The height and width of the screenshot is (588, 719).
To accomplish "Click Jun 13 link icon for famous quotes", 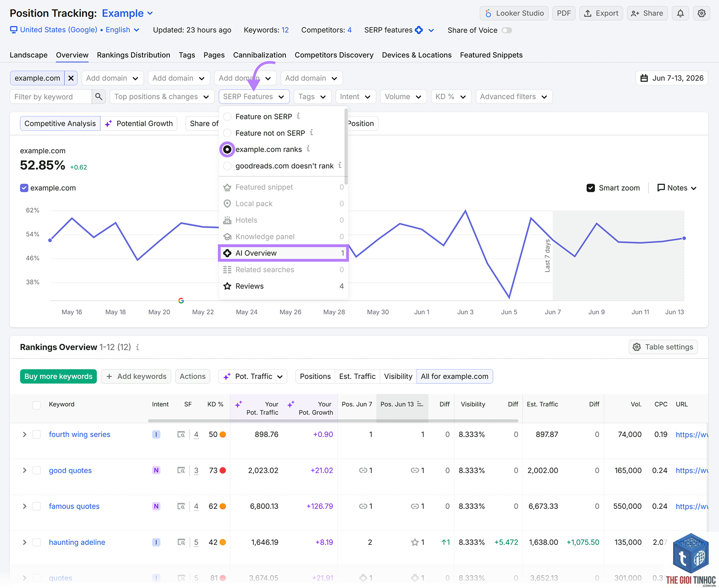I will point(415,506).
